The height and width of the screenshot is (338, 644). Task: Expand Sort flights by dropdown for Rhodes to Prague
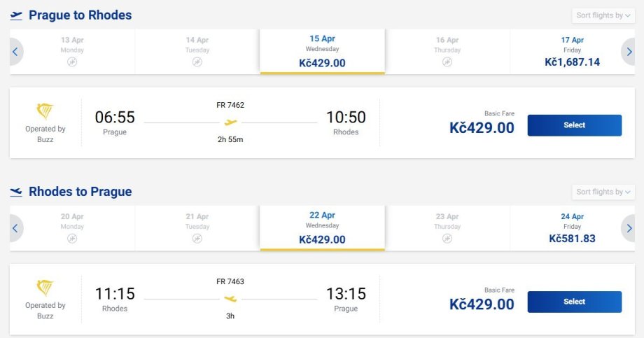click(603, 192)
